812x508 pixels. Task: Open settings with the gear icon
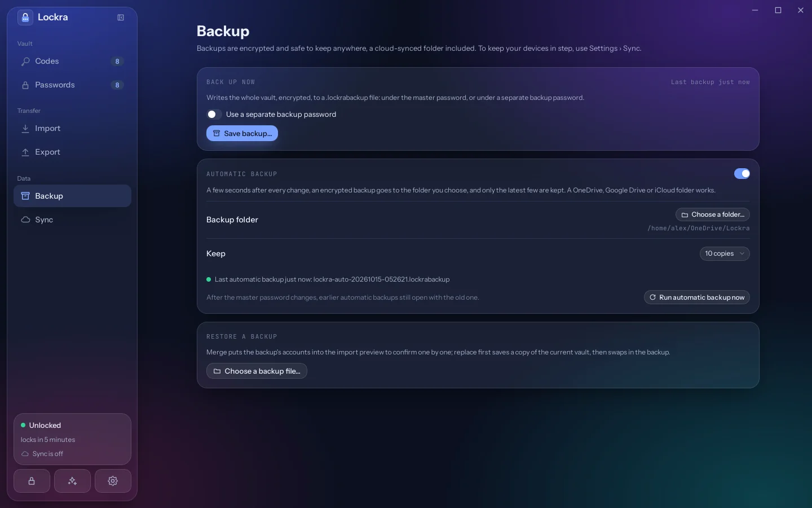pyautogui.click(x=113, y=481)
